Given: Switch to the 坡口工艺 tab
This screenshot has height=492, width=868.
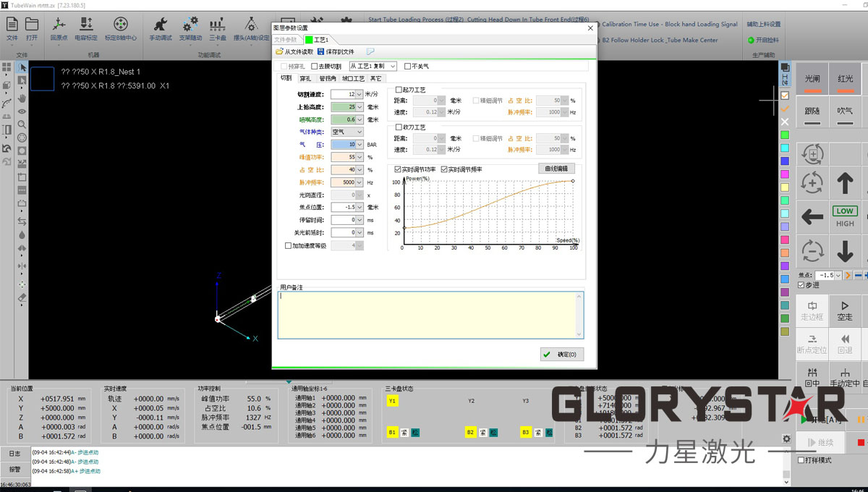Looking at the screenshot, I should pyautogui.click(x=353, y=78).
